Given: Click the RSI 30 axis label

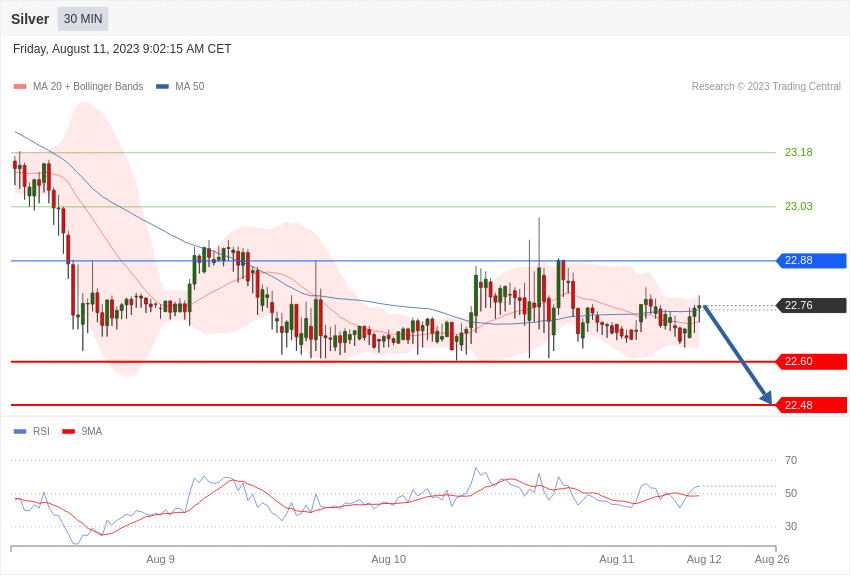Looking at the screenshot, I should click(x=791, y=526).
